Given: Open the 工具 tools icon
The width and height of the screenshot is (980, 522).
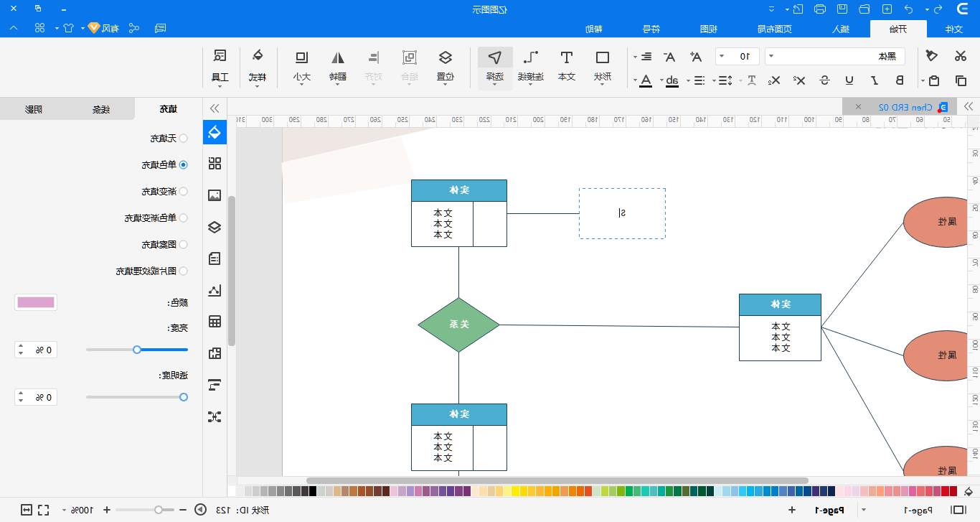Looking at the screenshot, I should point(220,66).
